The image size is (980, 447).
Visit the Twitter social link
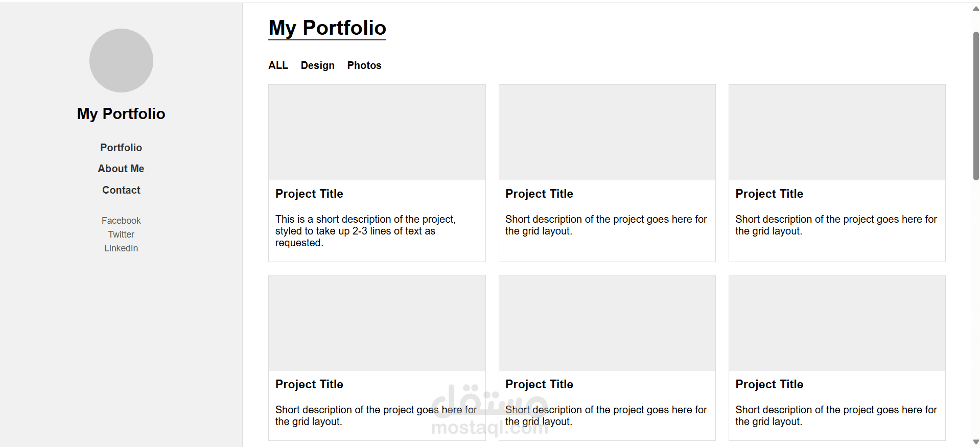[121, 234]
